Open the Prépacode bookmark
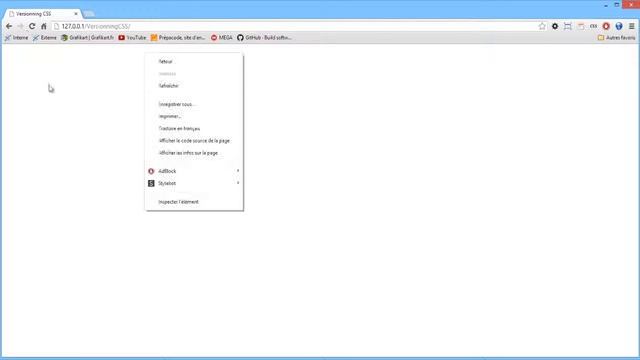 point(178,38)
